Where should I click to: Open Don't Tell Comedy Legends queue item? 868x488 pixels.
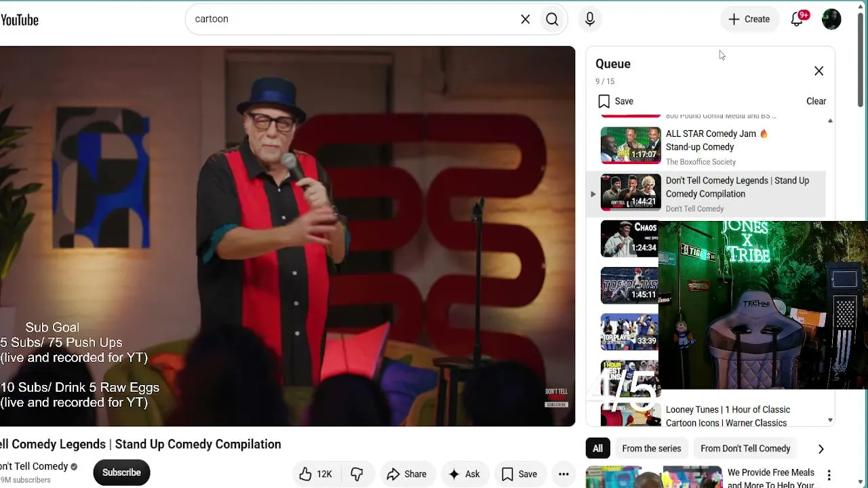tap(706, 195)
